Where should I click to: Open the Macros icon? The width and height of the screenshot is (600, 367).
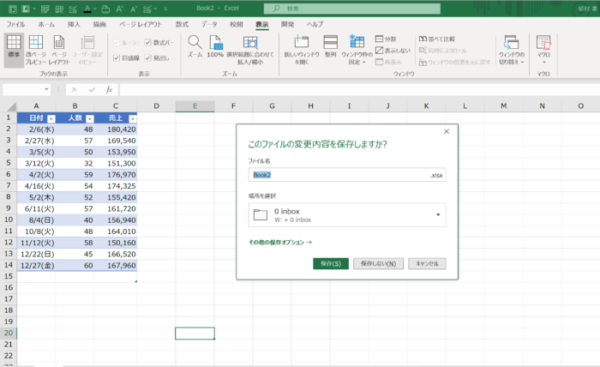[x=543, y=42]
